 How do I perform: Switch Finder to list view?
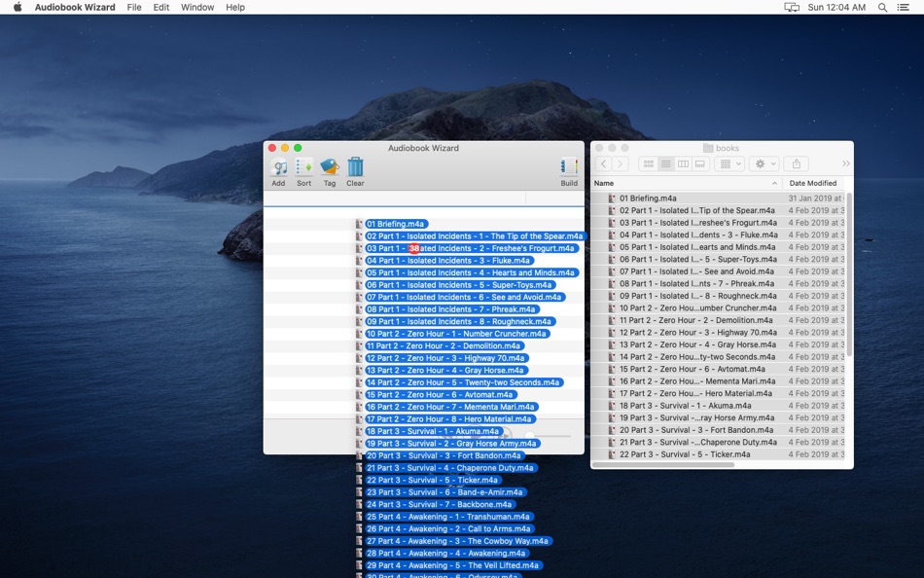point(666,164)
